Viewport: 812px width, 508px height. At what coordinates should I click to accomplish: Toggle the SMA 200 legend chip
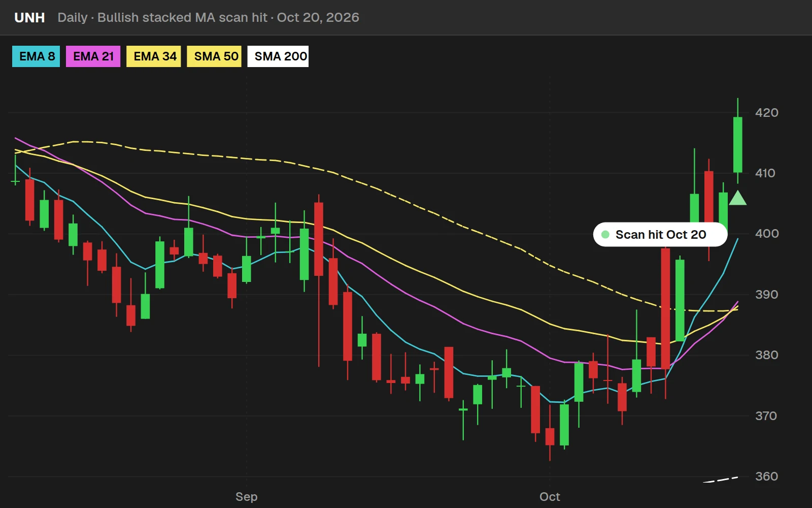point(278,56)
